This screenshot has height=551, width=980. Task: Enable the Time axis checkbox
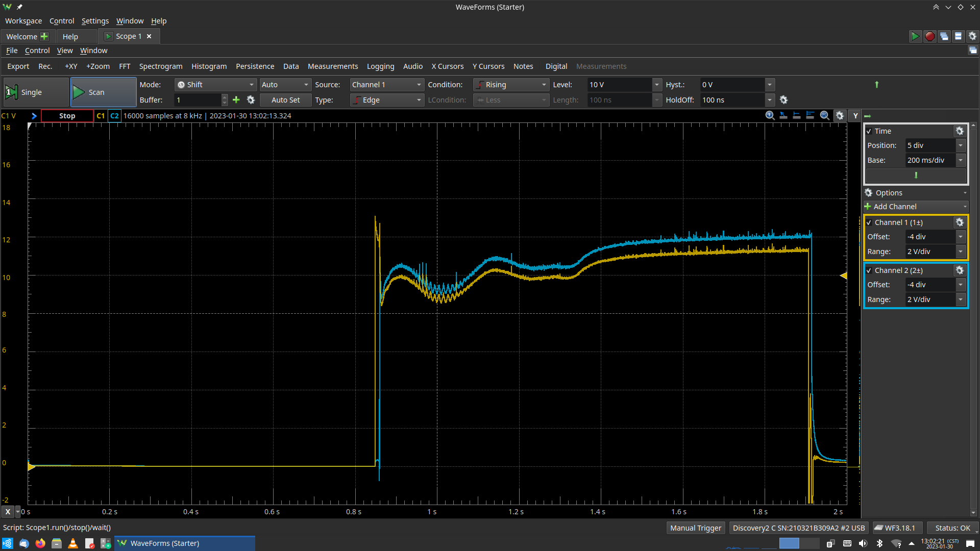pyautogui.click(x=870, y=131)
